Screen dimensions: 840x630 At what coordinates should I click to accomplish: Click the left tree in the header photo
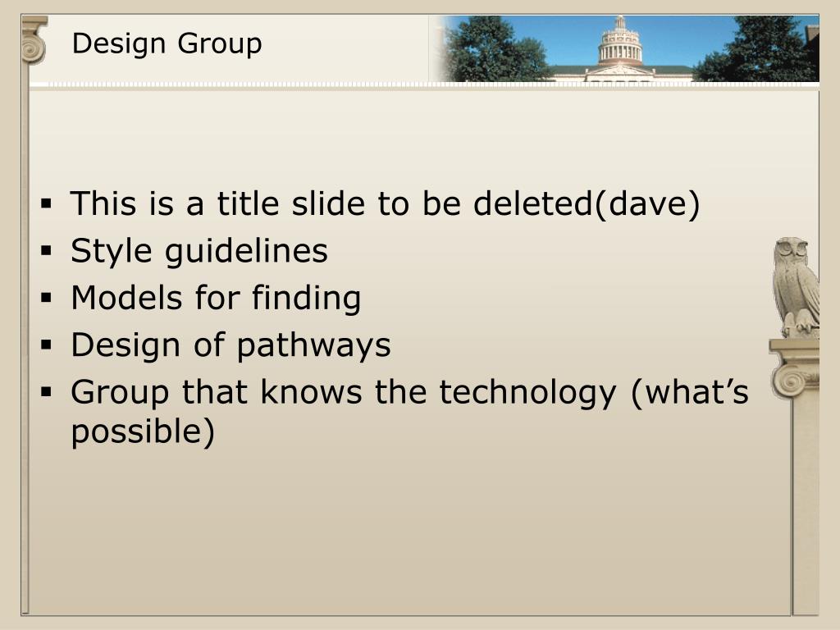(494, 49)
